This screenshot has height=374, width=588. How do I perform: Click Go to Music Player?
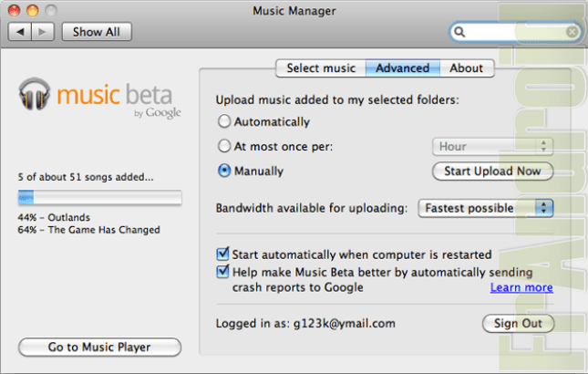point(99,347)
